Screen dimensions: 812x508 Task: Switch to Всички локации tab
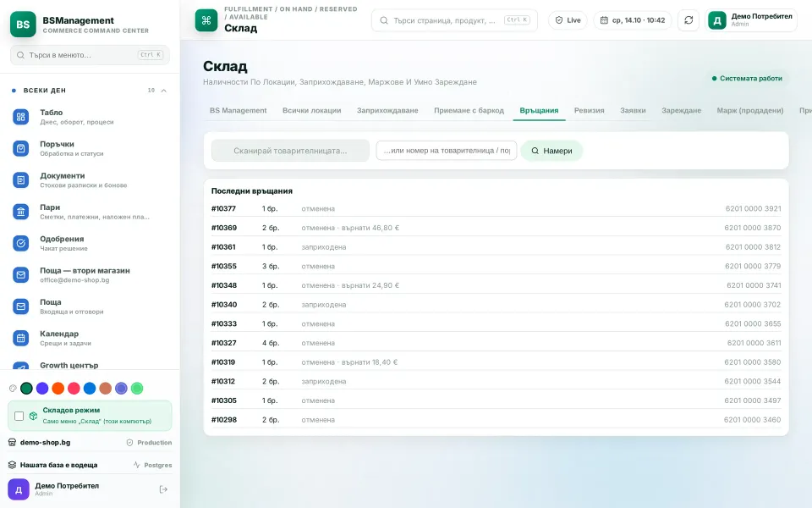pyautogui.click(x=312, y=110)
